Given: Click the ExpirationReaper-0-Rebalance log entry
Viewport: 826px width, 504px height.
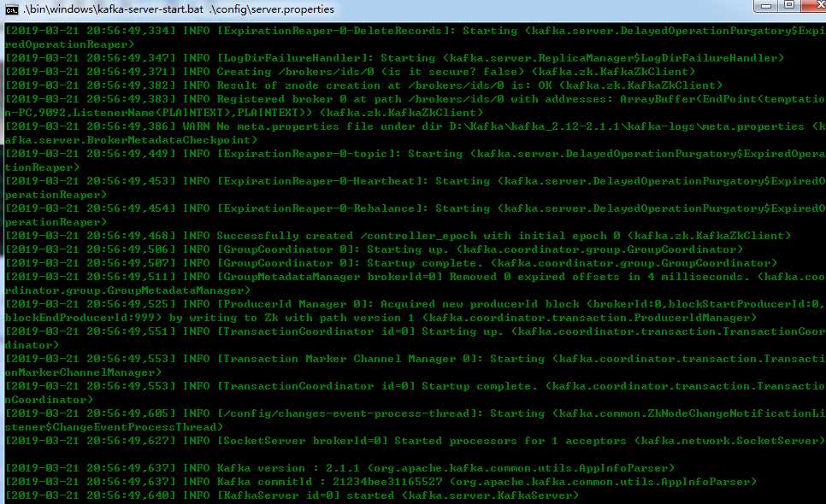Looking at the screenshot, I should [x=415, y=215].
